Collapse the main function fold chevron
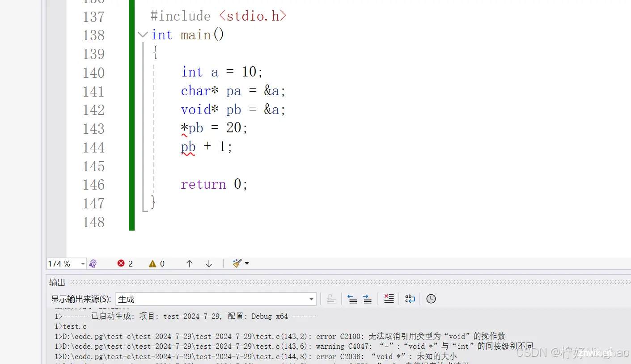Screen dimensions: 631x364 143,34
